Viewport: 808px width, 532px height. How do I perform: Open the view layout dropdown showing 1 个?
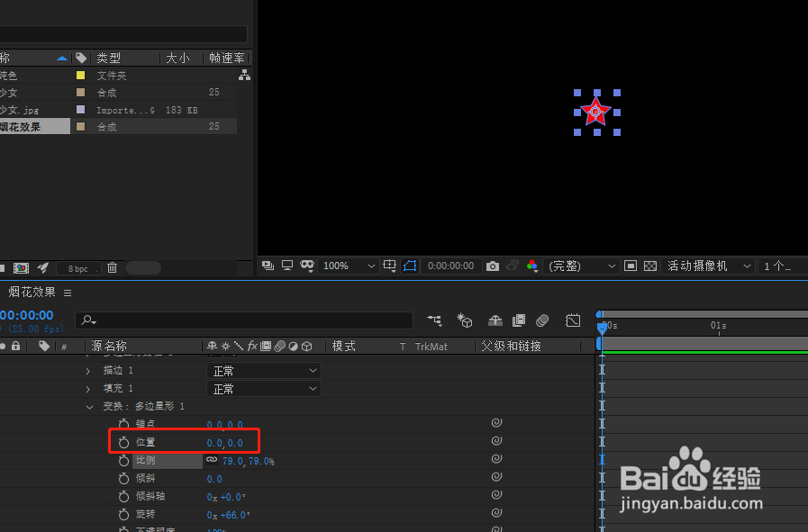[783, 266]
